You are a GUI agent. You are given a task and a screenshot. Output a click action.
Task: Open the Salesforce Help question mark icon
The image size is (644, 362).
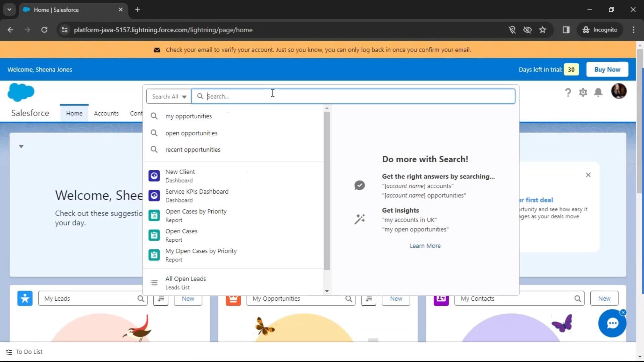click(x=568, y=93)
